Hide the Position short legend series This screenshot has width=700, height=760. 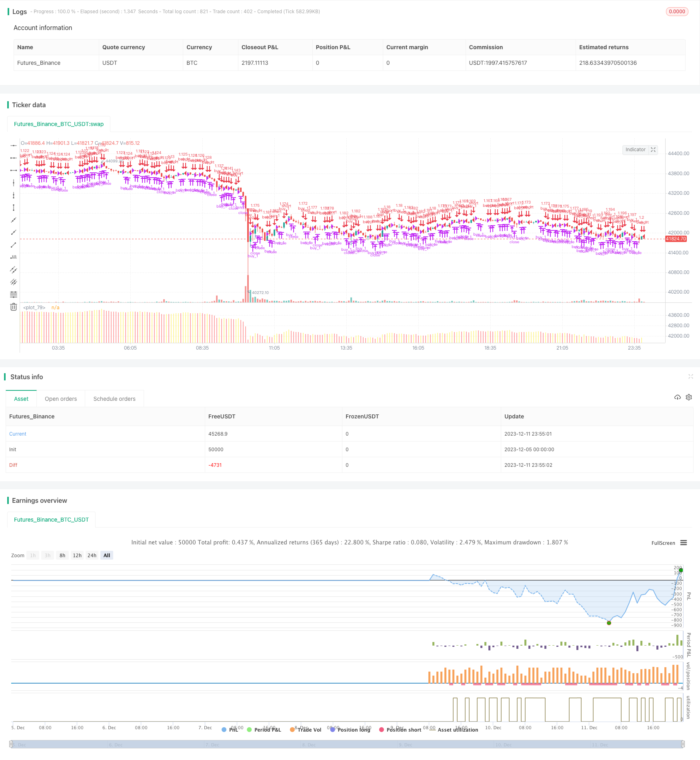click(x=400, y=730)
